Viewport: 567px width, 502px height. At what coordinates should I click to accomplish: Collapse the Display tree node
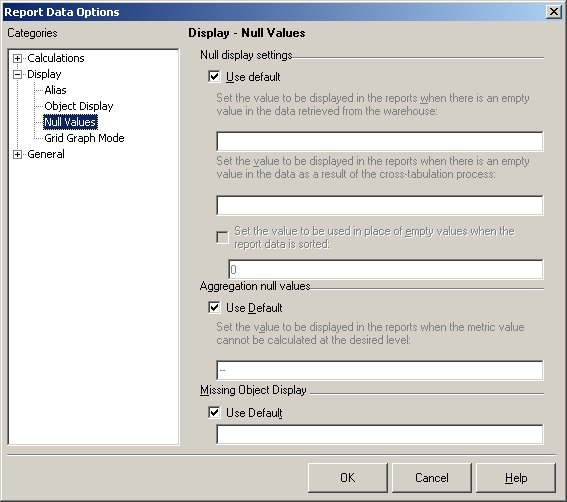(x=17, y=75)
